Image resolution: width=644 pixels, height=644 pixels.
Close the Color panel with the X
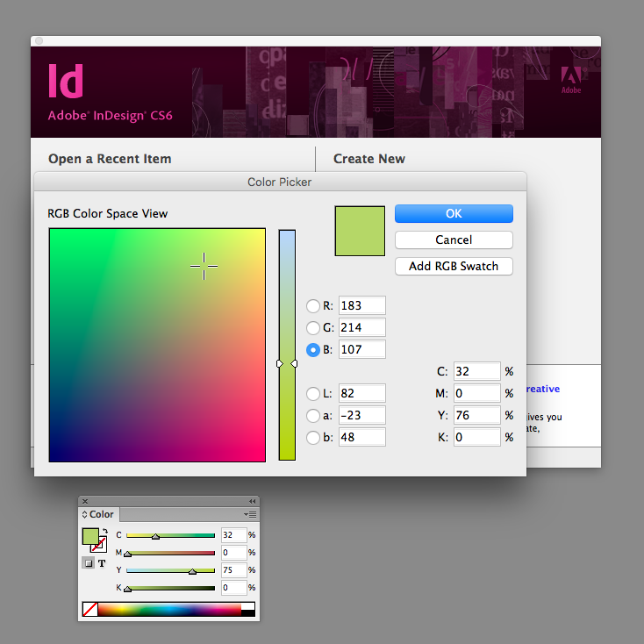(x=85, y=501)
